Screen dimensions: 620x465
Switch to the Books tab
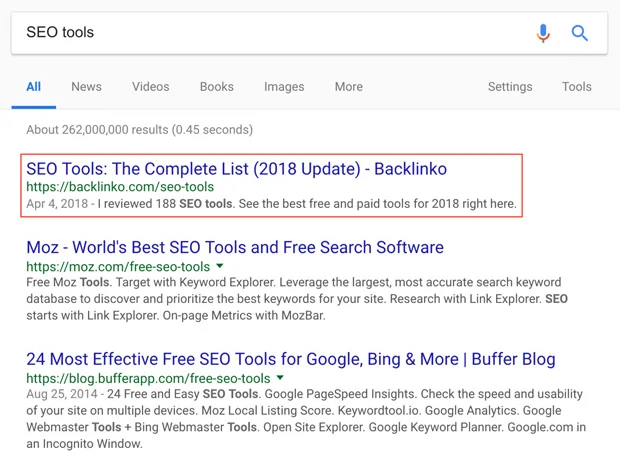click(x=216, y=87)
